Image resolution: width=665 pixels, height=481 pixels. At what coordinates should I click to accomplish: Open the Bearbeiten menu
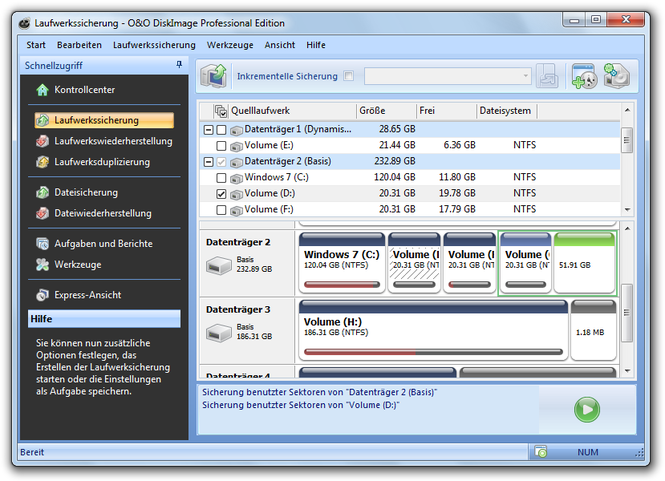click(x=79, y=45)
